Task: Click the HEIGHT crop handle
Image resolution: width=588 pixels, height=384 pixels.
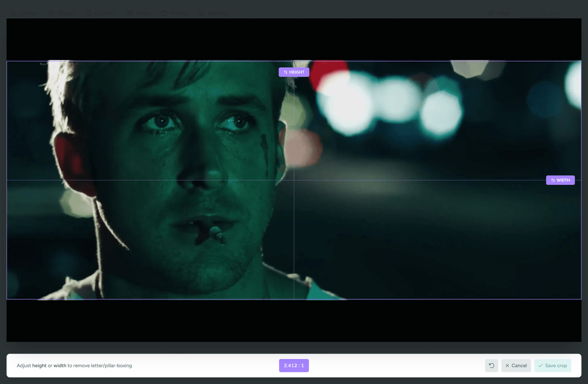Action: (x=294, y=72)
